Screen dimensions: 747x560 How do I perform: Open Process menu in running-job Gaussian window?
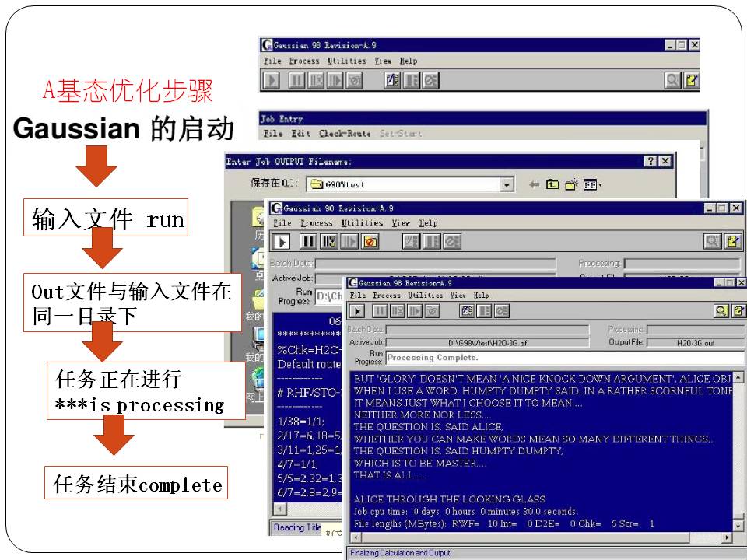(317, 223)
